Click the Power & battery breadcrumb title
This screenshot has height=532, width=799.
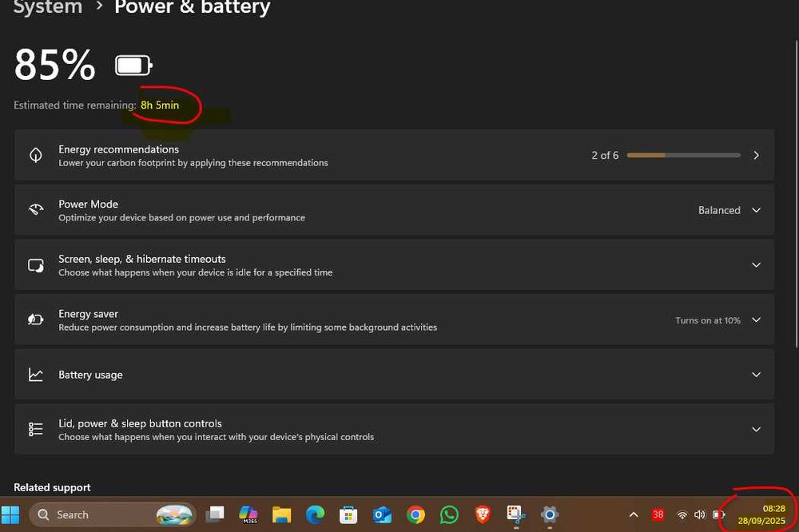[x=192, y=7]
